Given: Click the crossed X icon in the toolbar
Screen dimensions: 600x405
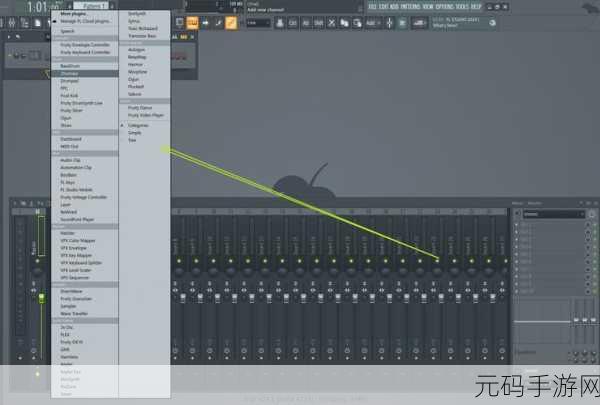Looking at the screenshot, I should click(332, 23).
